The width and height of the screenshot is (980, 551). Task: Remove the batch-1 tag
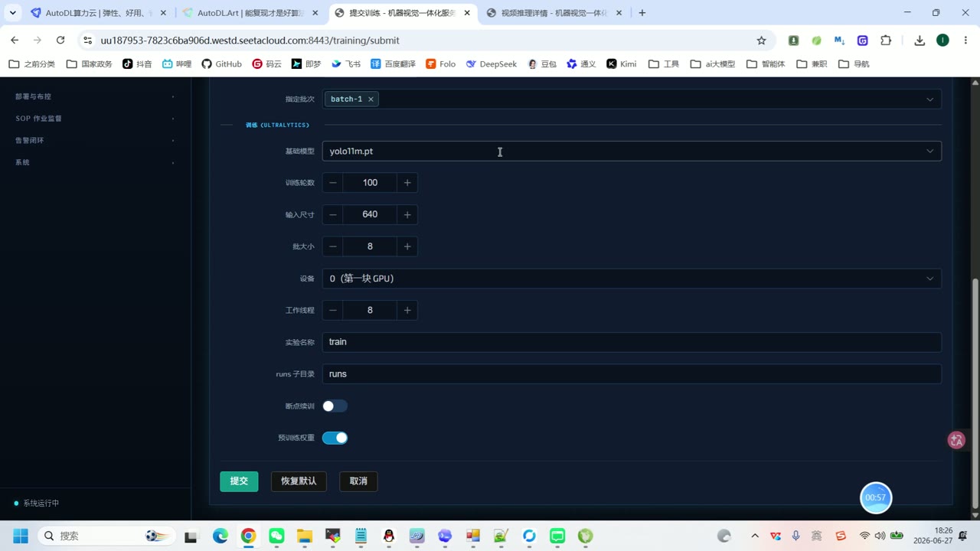(371, 99)
